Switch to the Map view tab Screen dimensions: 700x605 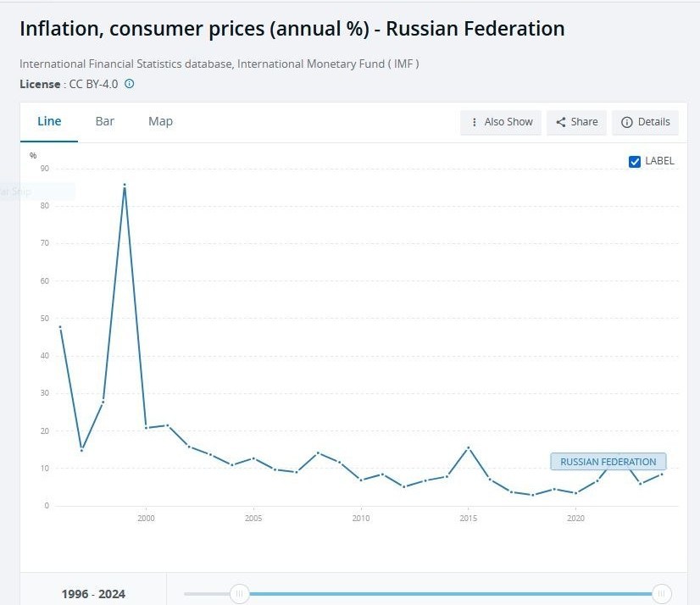[160, 121]
